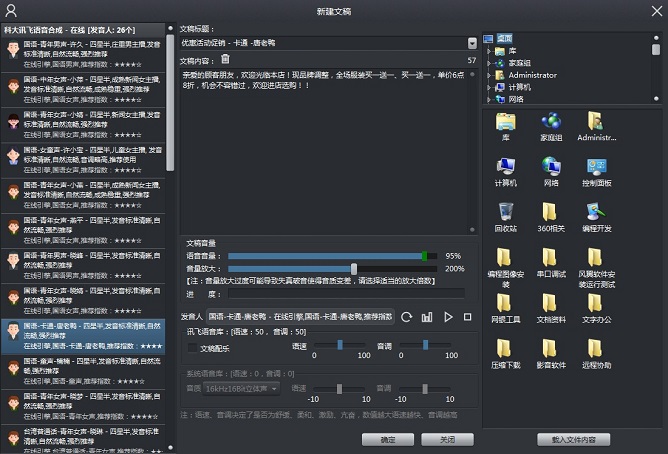The height and width of the screenshot is (454, 668).
Task: Open the 文字办公 folder
Action: click(596, 309)
